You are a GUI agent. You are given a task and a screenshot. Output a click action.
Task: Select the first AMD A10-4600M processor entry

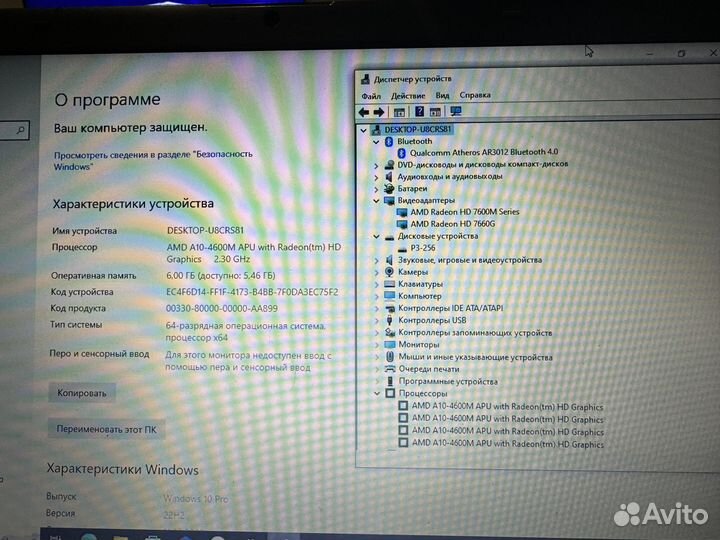tap(506, 407)
